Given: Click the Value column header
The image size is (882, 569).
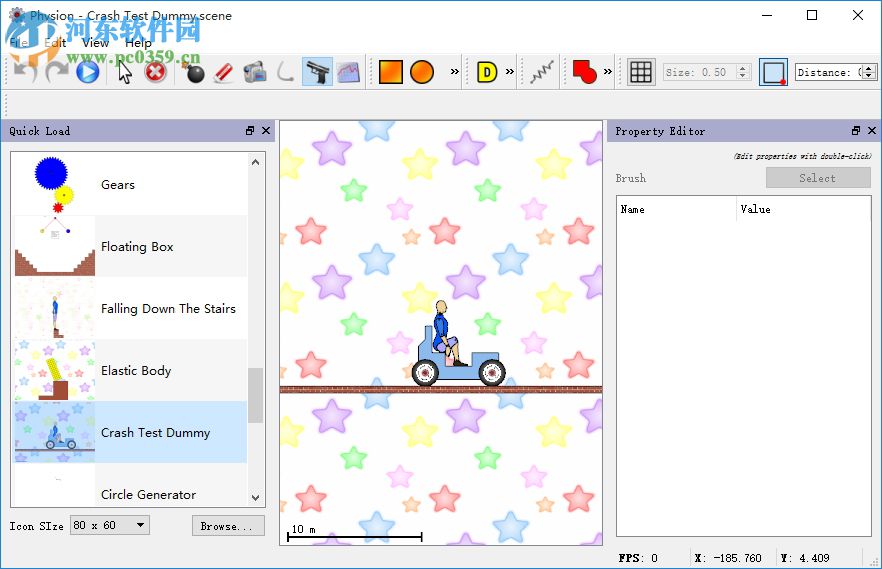Looking at the screenshot, I should (x=804, y=209).
